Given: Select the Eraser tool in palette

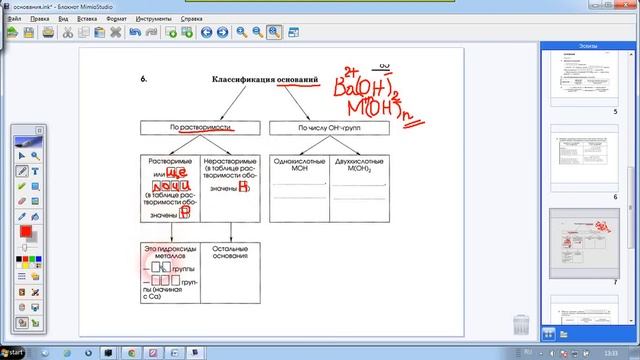Looking at the screenshot, I should click(x=22, y=201).
